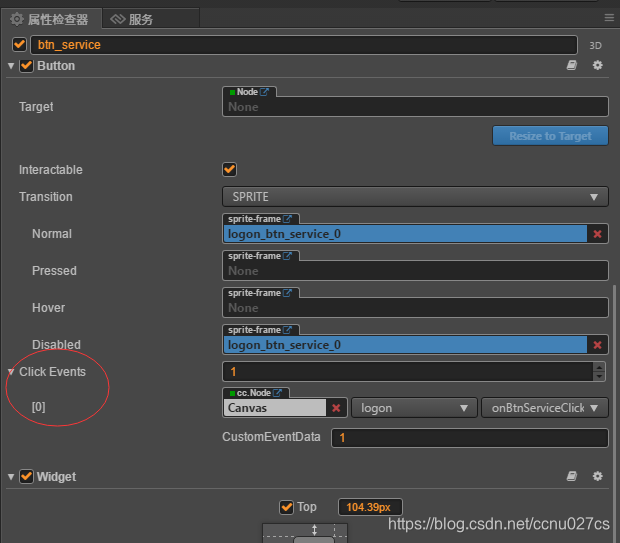Clear the Disabled sprite frame
This screenshot has width=620, height=543.
(597, 345)
